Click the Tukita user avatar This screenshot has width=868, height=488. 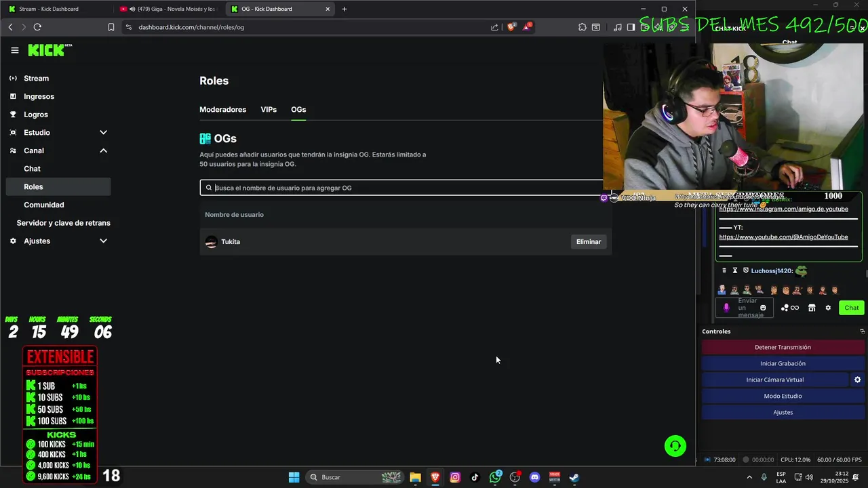click(211, 242)
